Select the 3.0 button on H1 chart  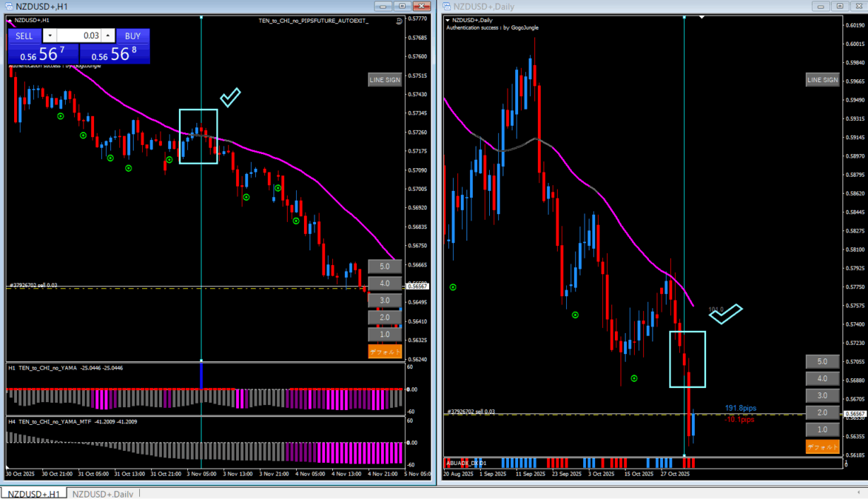click(385, 301)
